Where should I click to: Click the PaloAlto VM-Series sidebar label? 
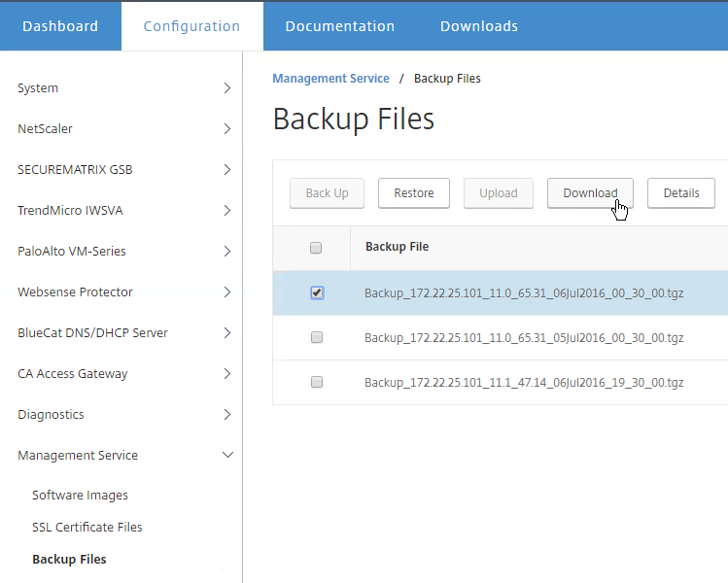(72, 251)
